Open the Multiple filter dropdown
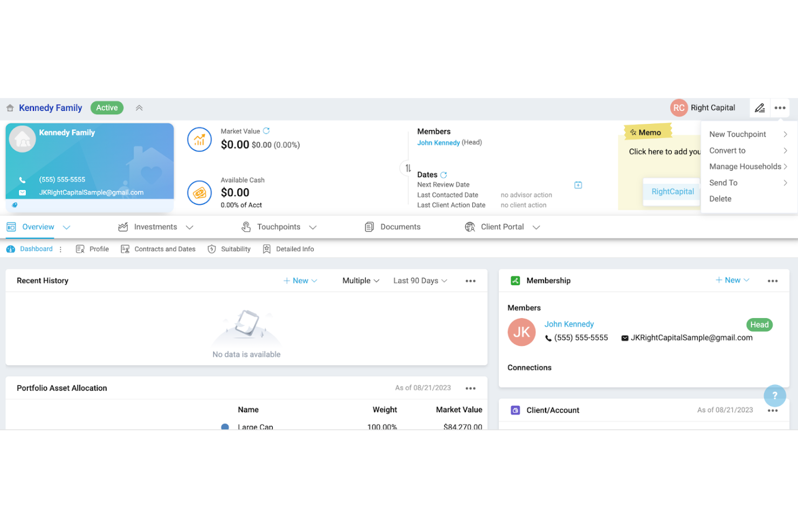Screen dimensions: 798x532 point(361,281)
